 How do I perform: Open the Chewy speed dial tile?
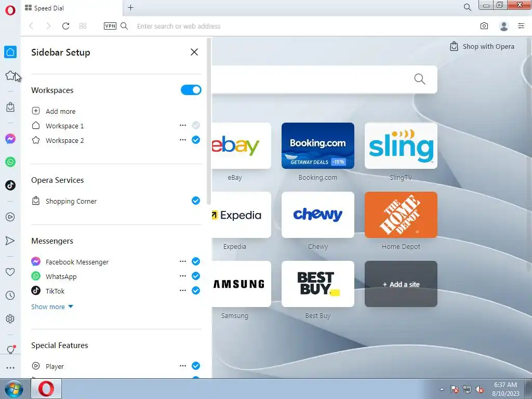point(318,215)
